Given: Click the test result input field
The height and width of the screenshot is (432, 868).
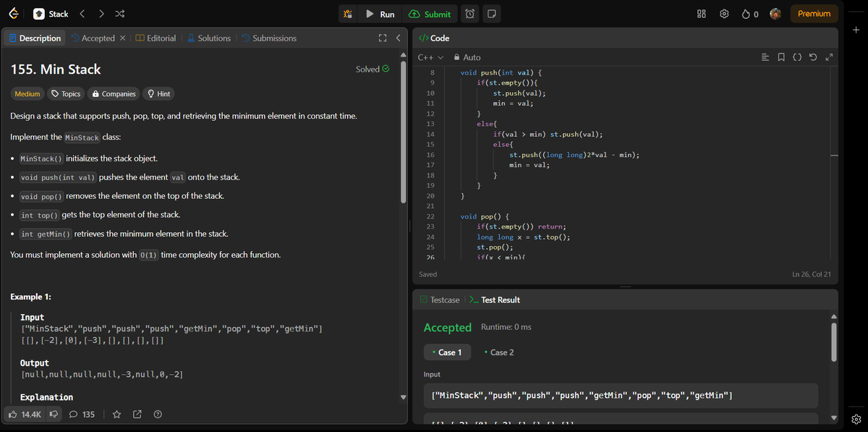Looking at the screenshot, I should click(621, 396).
